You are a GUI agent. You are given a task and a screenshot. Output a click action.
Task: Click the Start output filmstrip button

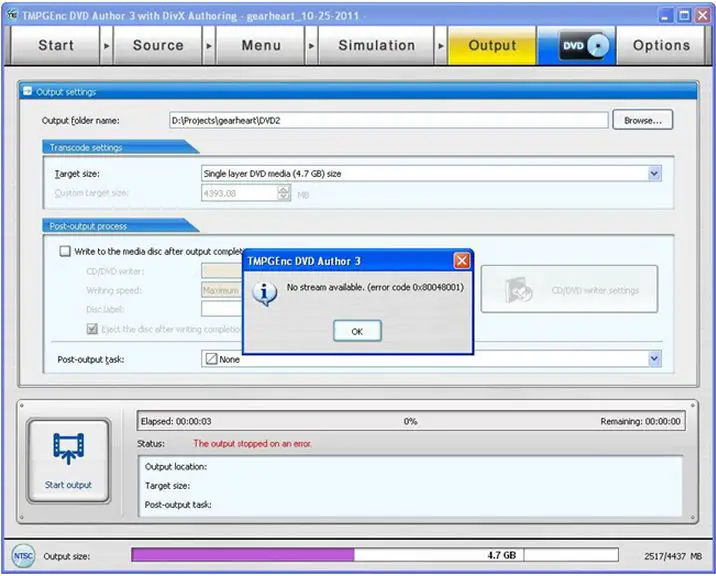point(68,457)
